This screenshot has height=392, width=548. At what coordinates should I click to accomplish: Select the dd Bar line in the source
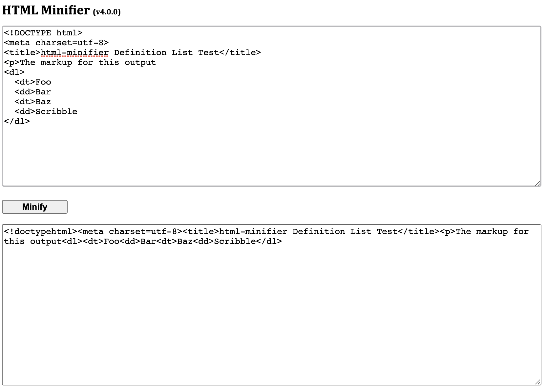tap(33, 91)
